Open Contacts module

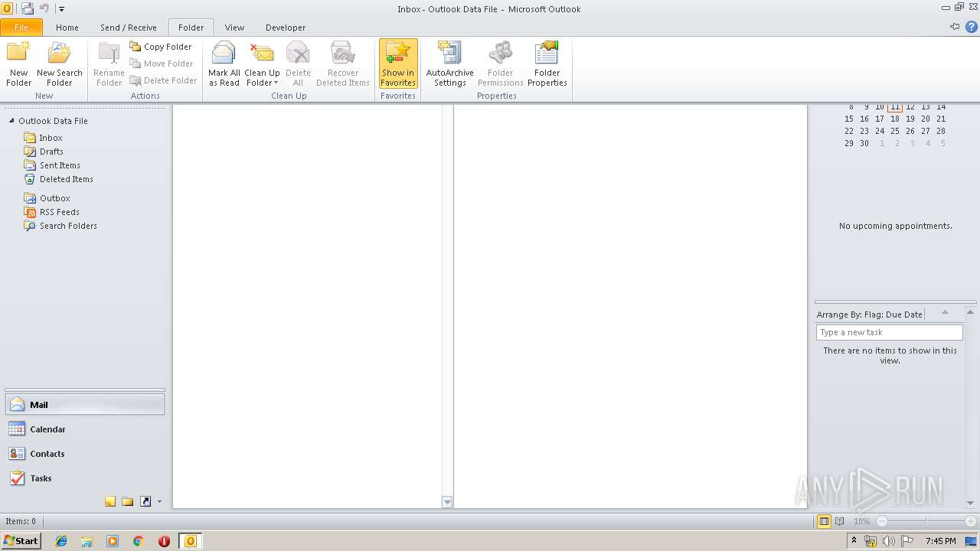(x=85, y=454)
